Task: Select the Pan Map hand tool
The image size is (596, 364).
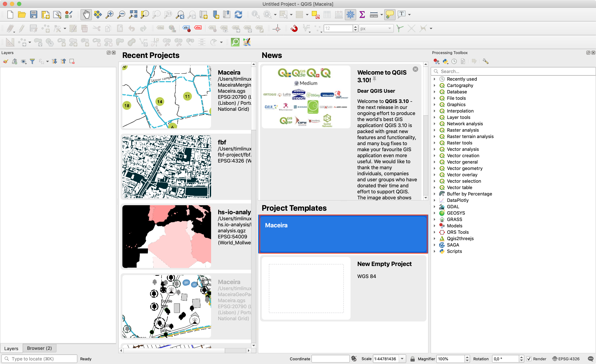Action: (86, 15)
